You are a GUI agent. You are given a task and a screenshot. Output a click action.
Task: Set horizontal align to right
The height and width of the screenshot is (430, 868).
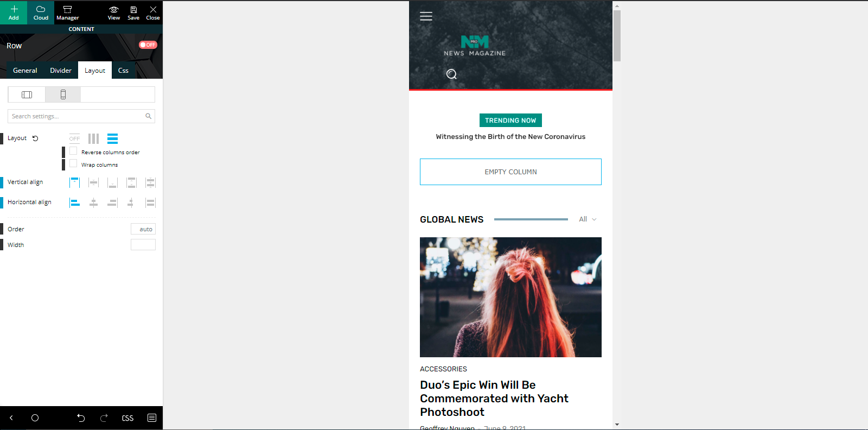coord(113,203)
